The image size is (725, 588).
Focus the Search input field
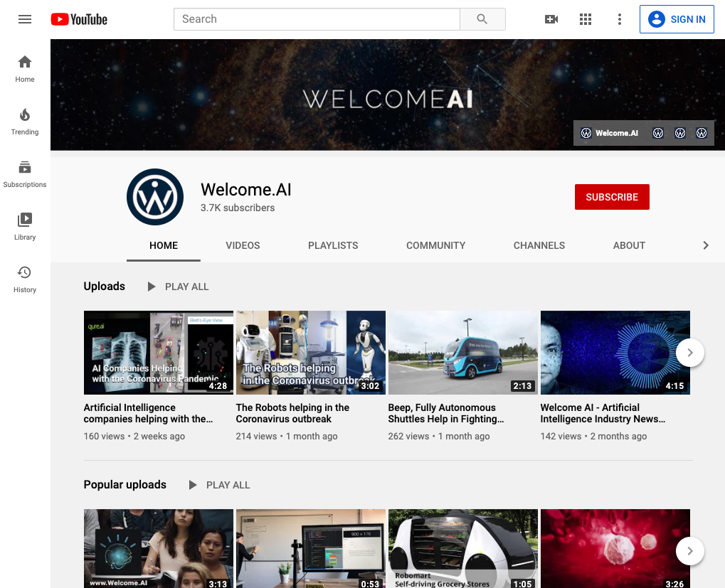coord(317,19)
